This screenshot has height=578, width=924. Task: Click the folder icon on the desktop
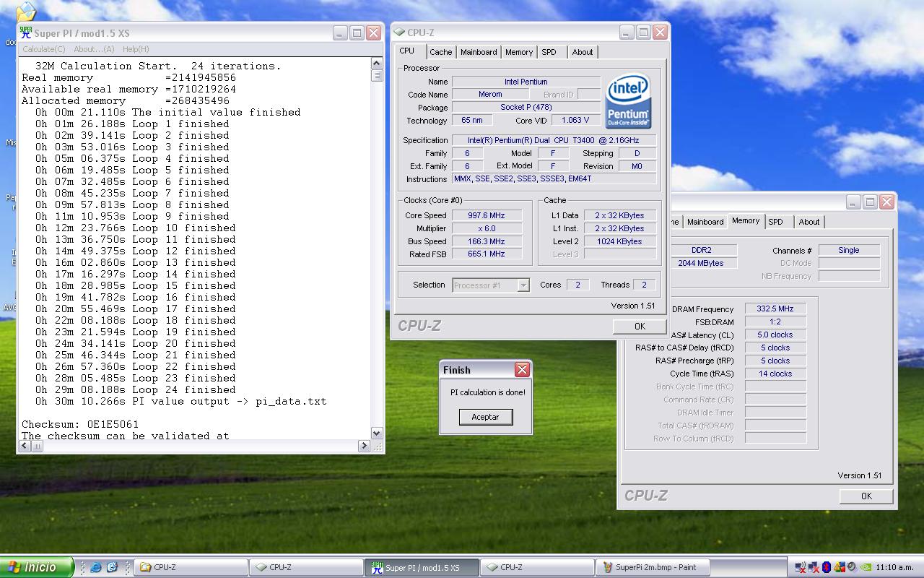[x=25, y=11]
